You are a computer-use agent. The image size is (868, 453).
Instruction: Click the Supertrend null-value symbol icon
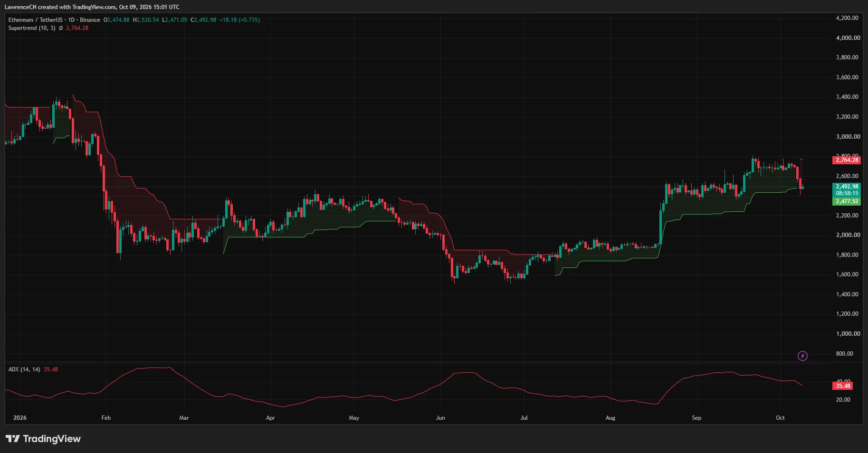click(61, 28)
